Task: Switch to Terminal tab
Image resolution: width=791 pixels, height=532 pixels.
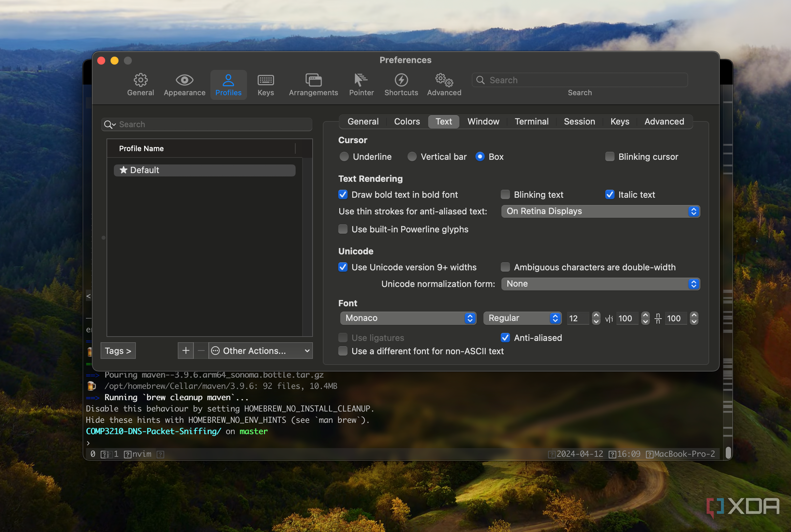Action: 532,122
